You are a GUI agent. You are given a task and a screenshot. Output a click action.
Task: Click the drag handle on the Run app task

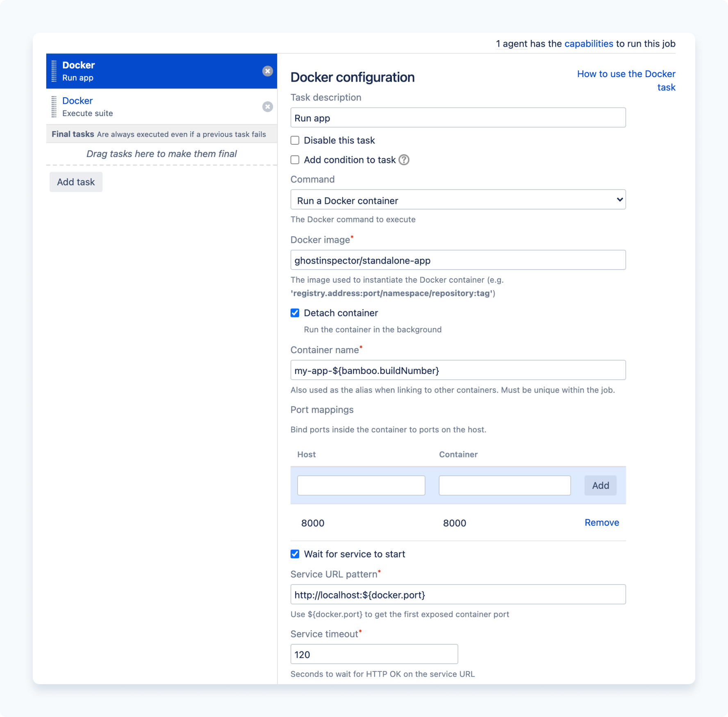pos(55,71)
